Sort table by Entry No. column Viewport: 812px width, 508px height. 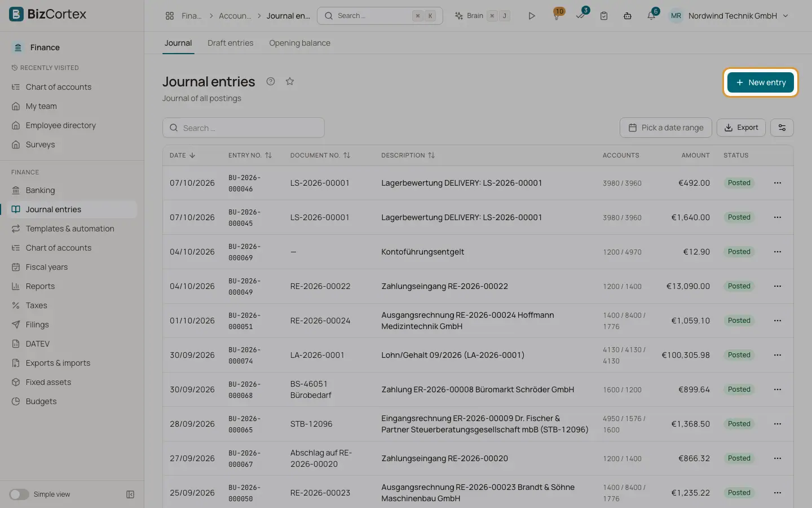250,155
